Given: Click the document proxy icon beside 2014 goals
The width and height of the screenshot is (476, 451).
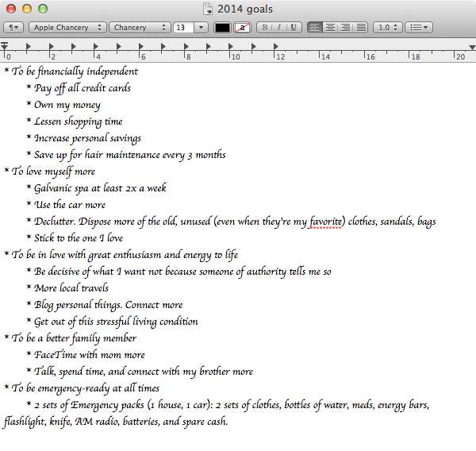Looking at the screenshot, I should tap(209, 9).
